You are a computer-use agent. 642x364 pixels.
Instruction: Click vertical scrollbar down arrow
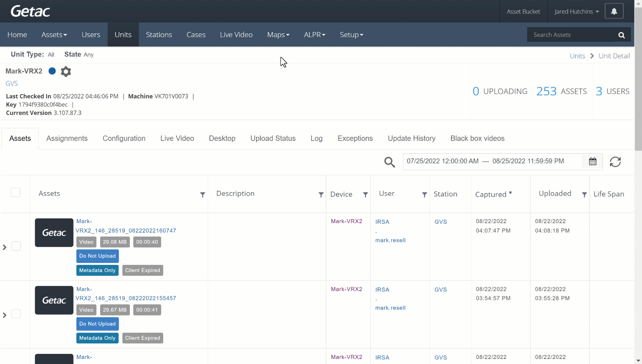(638, 361)
